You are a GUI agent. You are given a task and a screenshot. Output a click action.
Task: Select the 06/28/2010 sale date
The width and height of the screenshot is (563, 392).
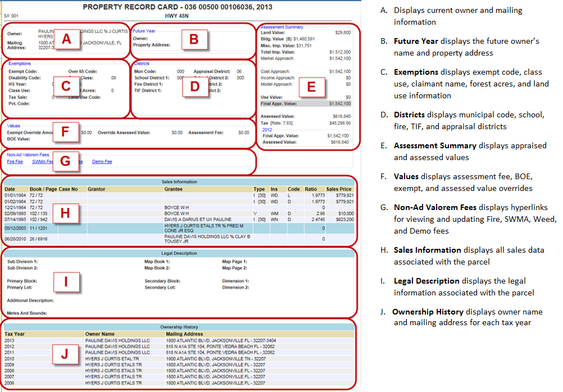pyautogui.click(x=15, y=239)
